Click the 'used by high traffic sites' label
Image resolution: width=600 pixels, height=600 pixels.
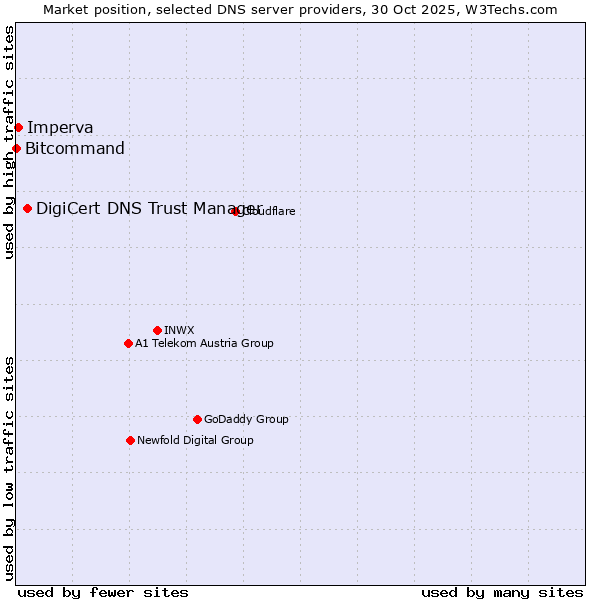click(x=9, y=142)
